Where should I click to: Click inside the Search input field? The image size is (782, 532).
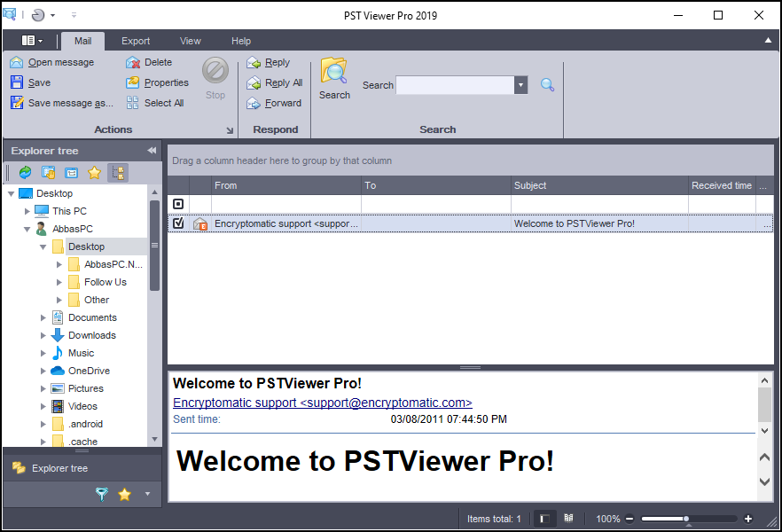(x=455, y=85)
